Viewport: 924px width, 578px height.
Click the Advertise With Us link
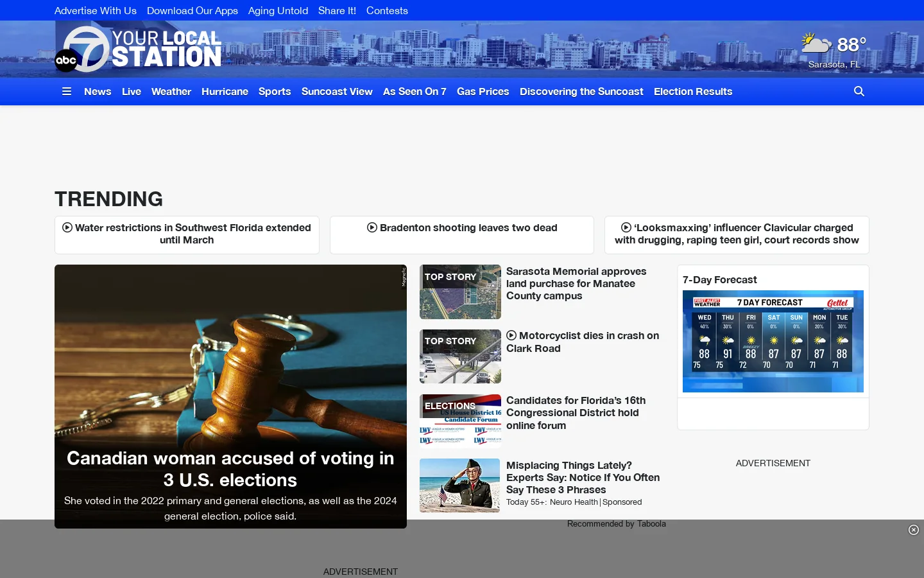click(x=96, y=10)
